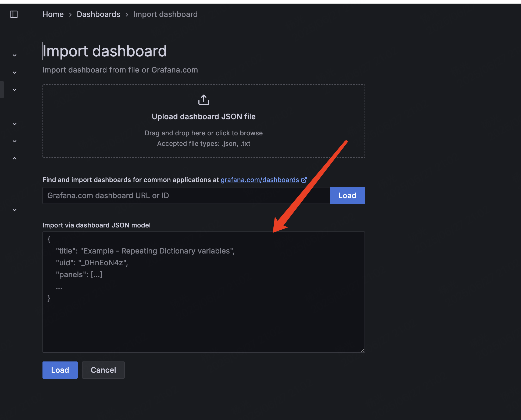Click the JSON textarea resize handle
This screenshot has width=521, height=420.
point(362,350)
